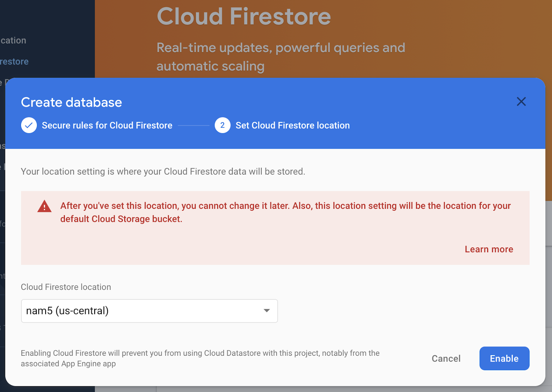Click the Enable button
The image size is (552, 392).
504,358
